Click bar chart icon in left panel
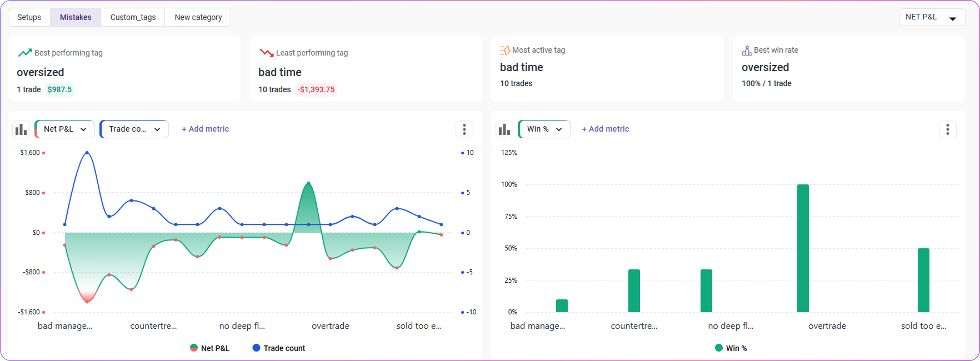This screenshot has height=361, width=980. (21, 129)
